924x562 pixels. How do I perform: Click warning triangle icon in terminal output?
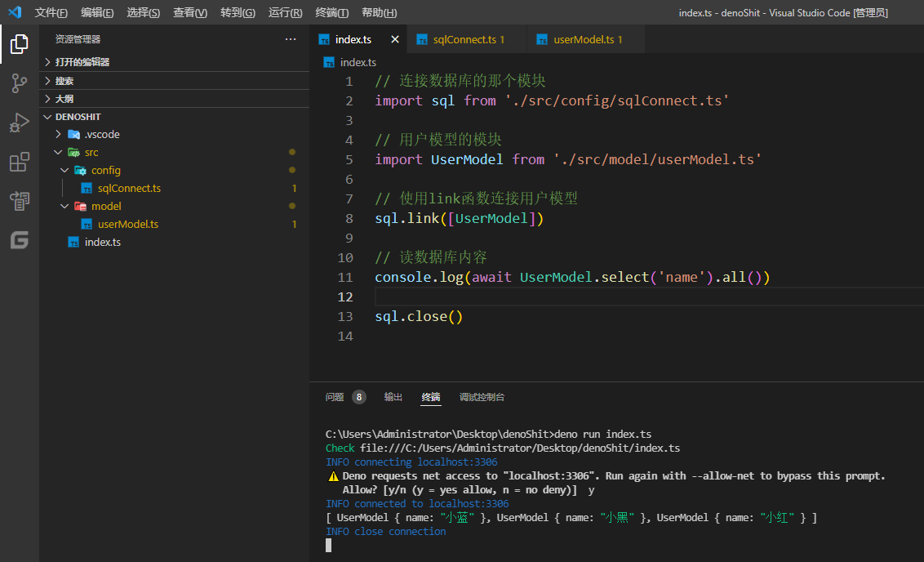click(333, 476)
